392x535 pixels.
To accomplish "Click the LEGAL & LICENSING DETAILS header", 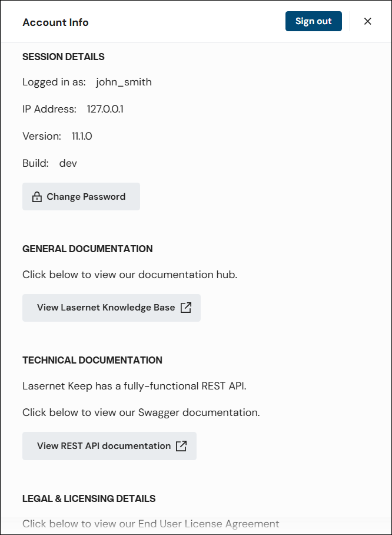I will pos(89,498).
